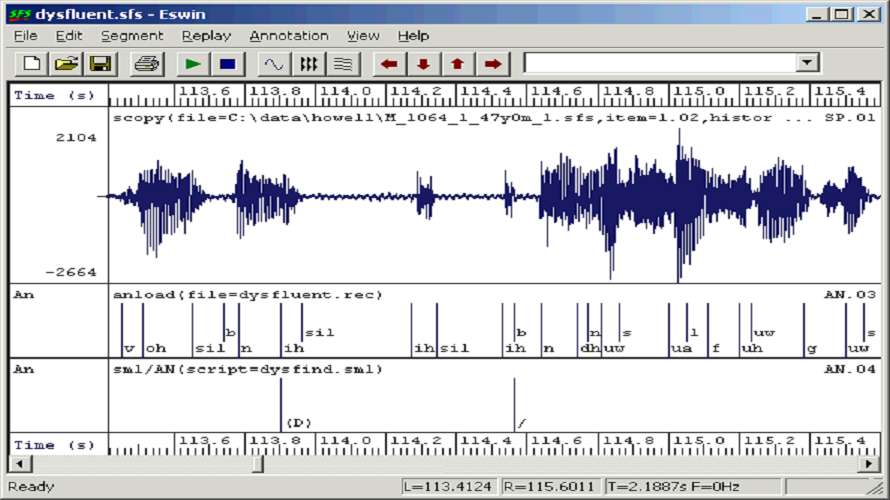Open the Replay menu
This screenshot has width=890, height=500.
tap(206, 36)
